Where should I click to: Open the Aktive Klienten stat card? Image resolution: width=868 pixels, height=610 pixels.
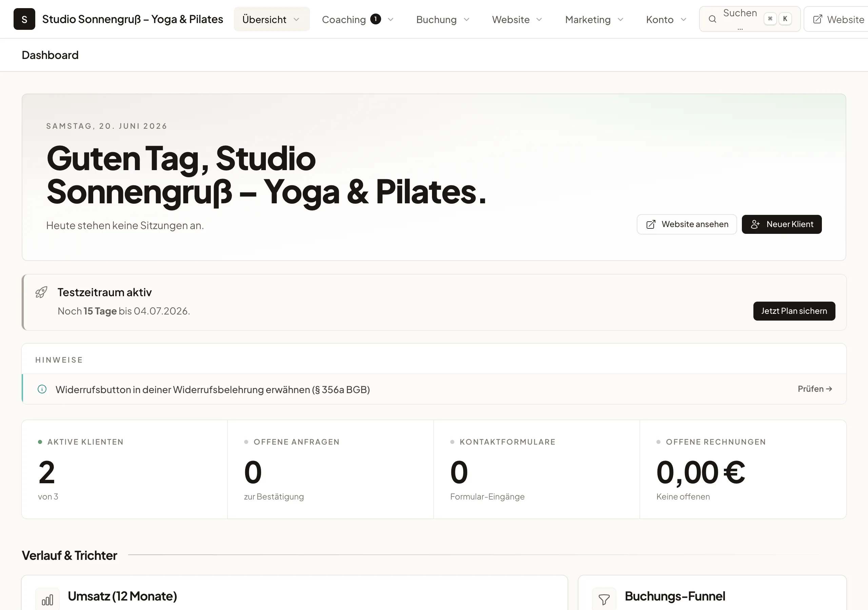(x=124, y=469)
